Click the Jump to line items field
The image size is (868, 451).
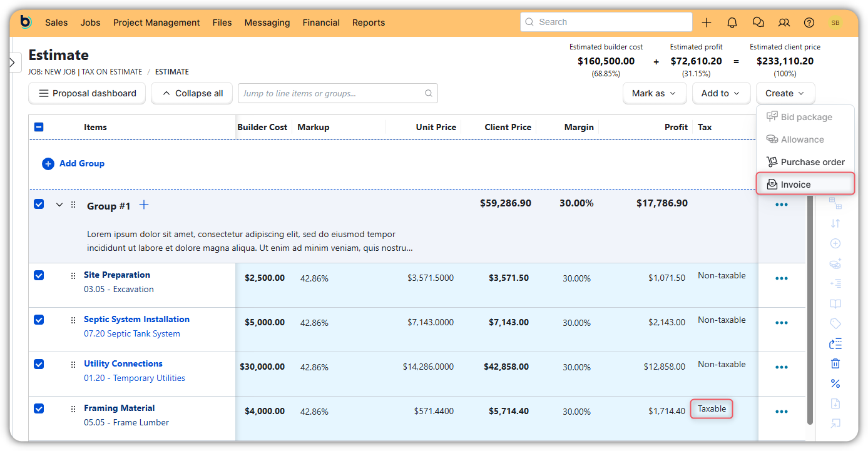point(338,93)
